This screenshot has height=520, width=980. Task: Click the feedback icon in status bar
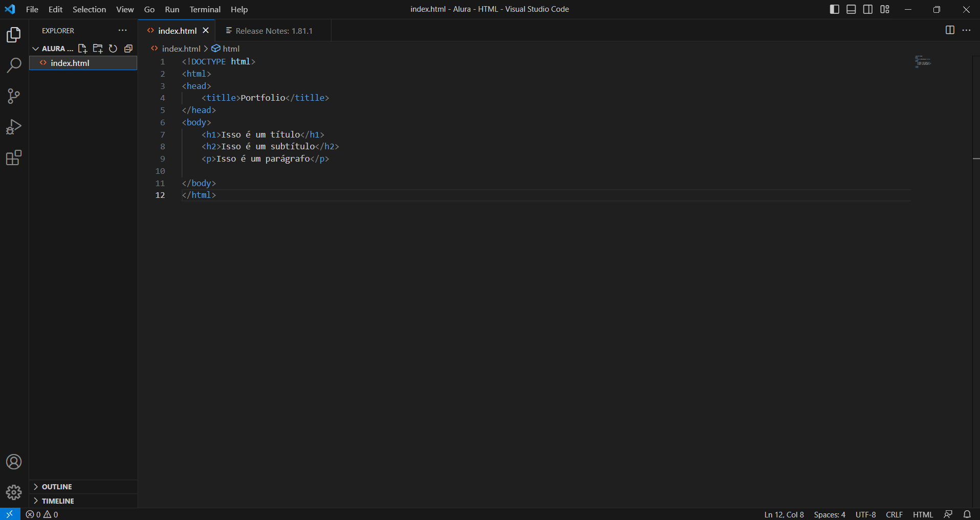(948, 514)
